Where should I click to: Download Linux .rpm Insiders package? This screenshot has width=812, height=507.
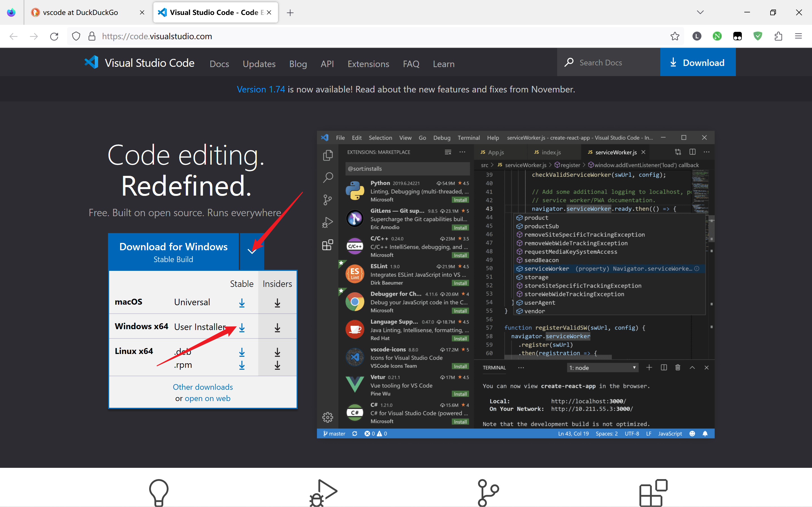click(277, 365)
